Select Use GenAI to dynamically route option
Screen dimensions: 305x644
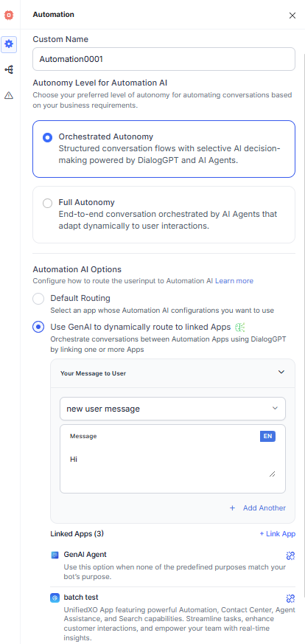tap(38, 327)
